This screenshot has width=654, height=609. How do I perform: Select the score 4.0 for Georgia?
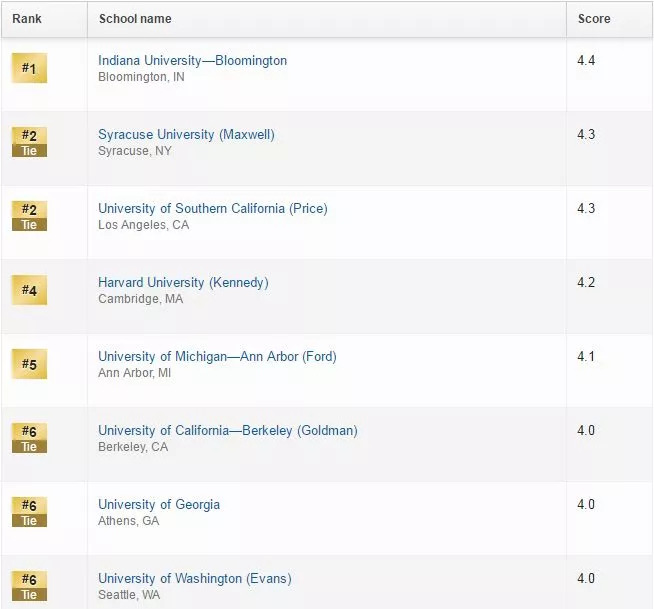coord(586,504)
